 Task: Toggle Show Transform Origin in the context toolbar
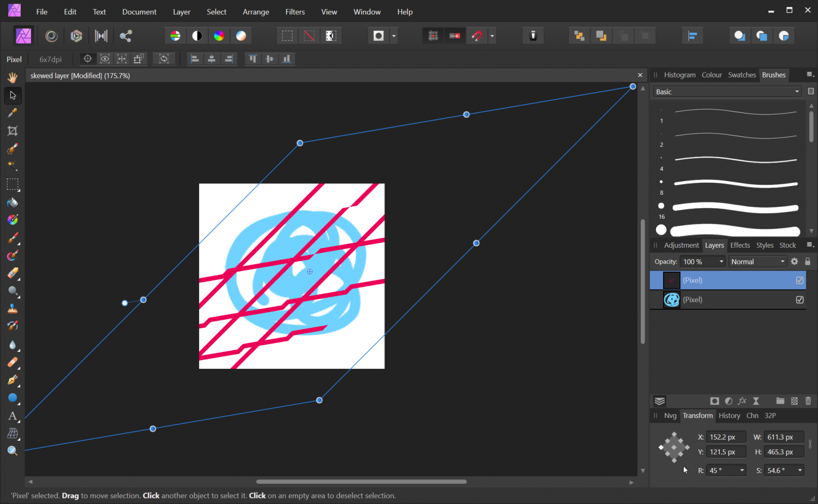87,59
